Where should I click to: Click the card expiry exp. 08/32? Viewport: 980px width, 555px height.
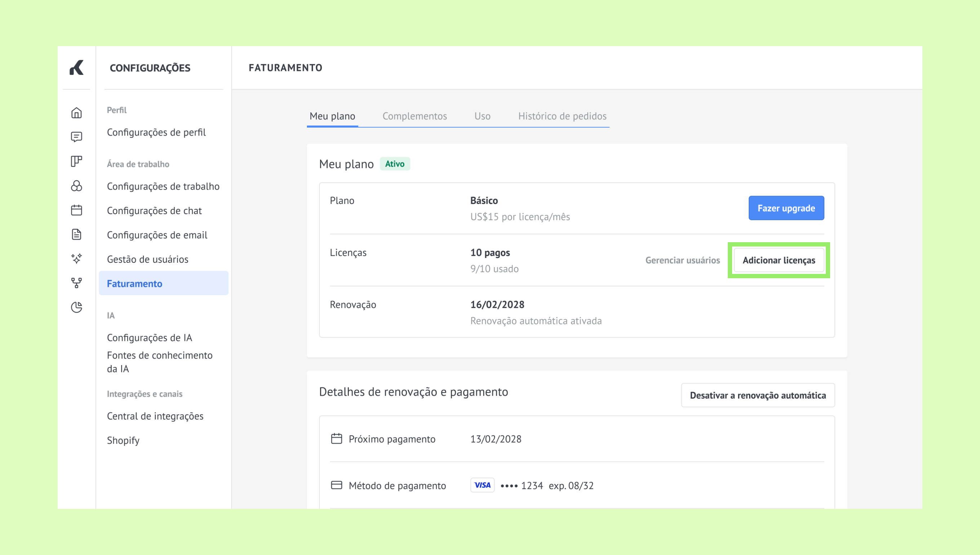pyautogui.click(x=571, y=486)
